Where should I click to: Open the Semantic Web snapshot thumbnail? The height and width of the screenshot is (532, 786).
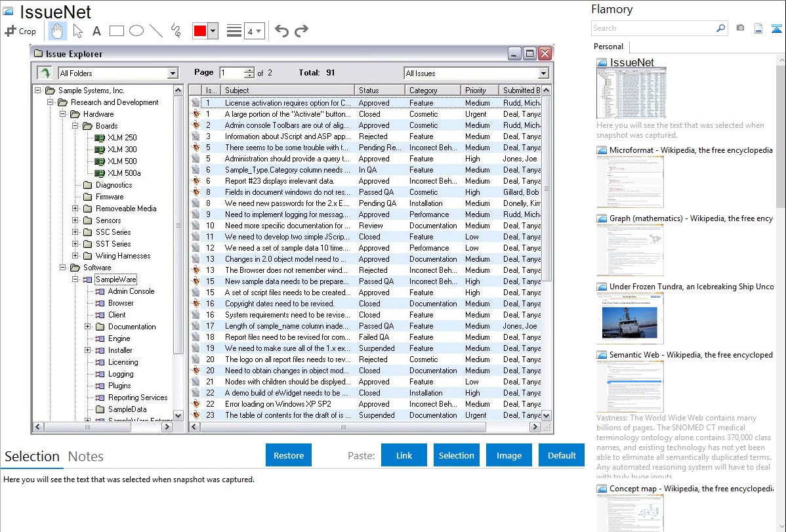pyautogui.click(x=630, y=386)
